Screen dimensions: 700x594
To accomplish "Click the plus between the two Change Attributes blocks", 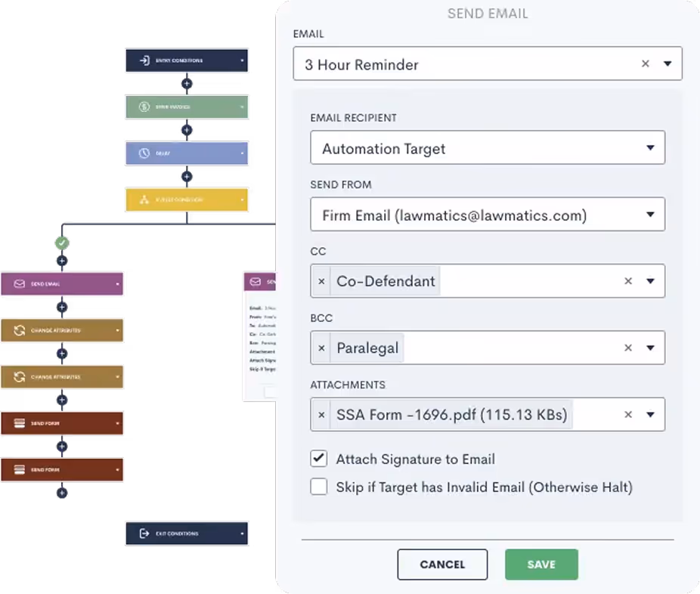I will tap(62, 354).
